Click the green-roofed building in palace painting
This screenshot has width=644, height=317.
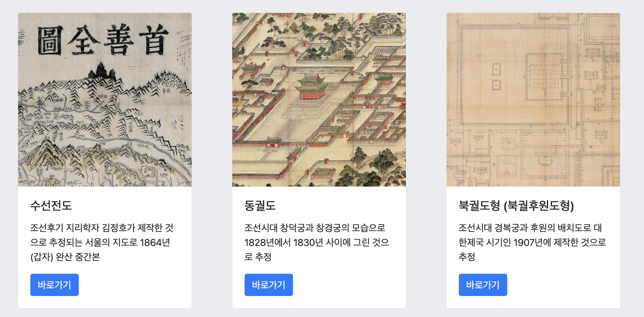(383, 79)
